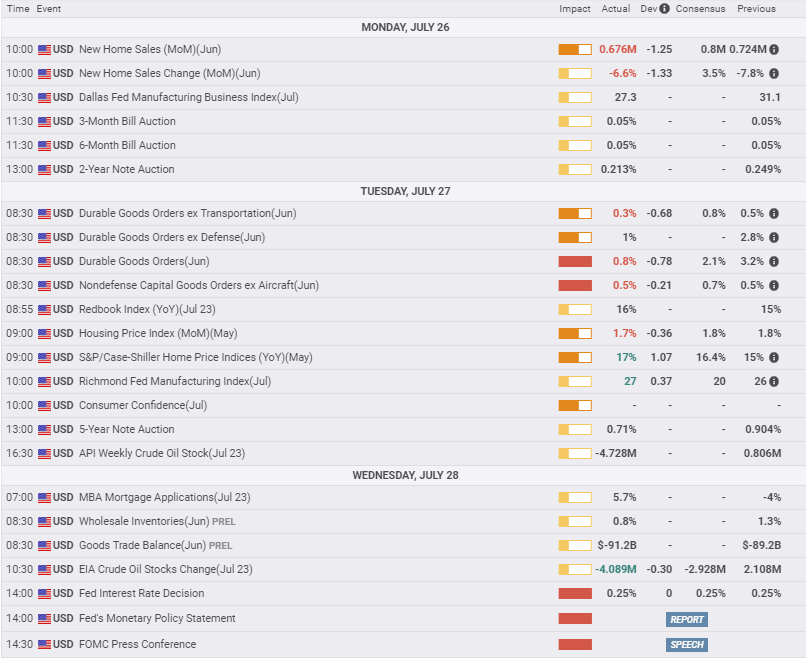Open 6-Month Bill Auction event
Viewport: 806px width, 658px height.
point(127,145)
